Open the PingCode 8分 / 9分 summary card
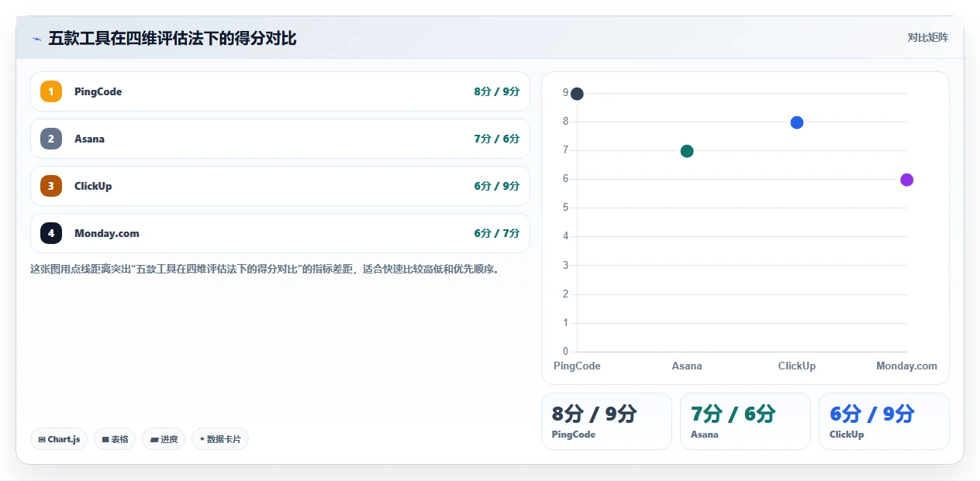980x481 pixels. 606,421
